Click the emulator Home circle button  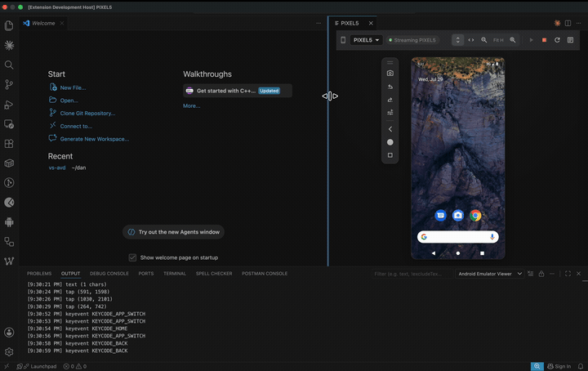pos(390,142)
